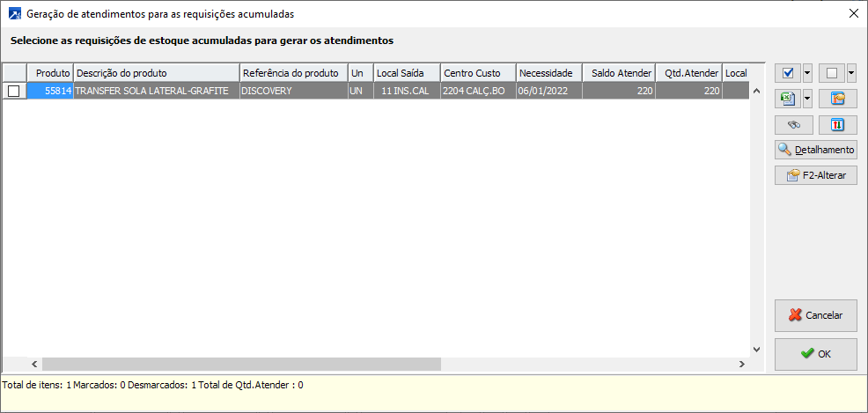
Task: Select the Saldo Atender 220 cell
Action: click(619, 92)
